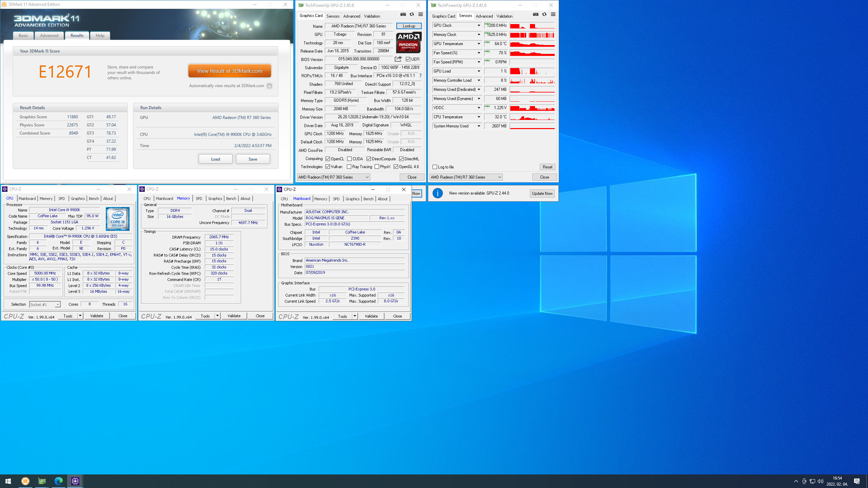This screenshot has height=488, width=868.
Task: Click Intel Core i9 logo in CPU-Z
Action: pos(118,219)
